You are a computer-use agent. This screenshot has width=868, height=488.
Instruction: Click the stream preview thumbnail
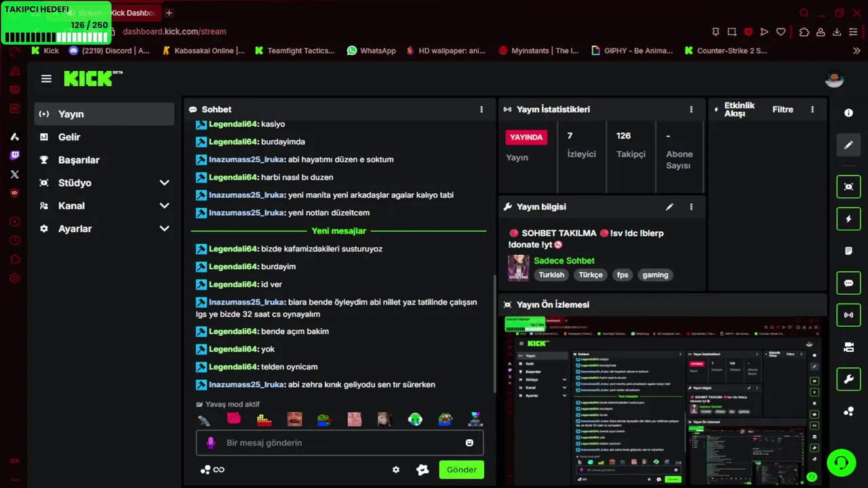pyautogui.click(x=662, y=400)
